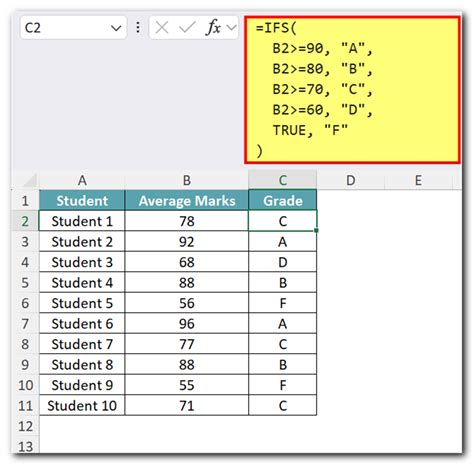Image resolution: width=474 pixels, height=465 pixels.
Task: Select cell containing 'Student 5'
Action: coord(82,303)
